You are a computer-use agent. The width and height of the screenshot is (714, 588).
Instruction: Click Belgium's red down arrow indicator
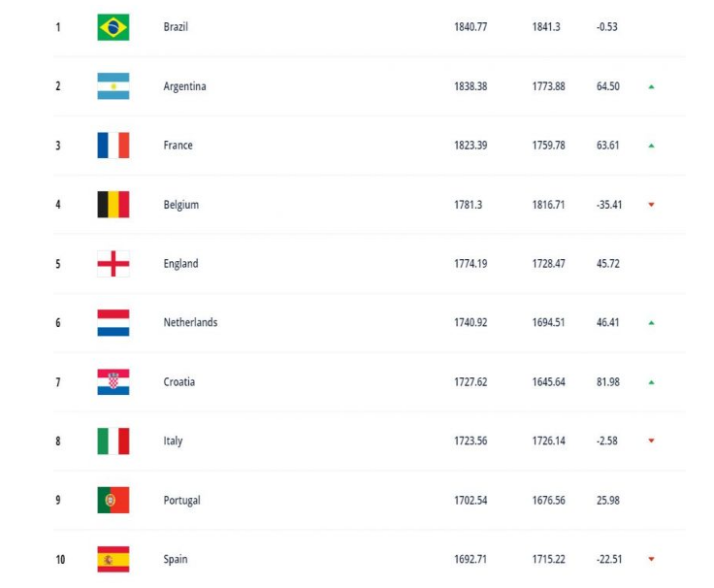(652, 205)
